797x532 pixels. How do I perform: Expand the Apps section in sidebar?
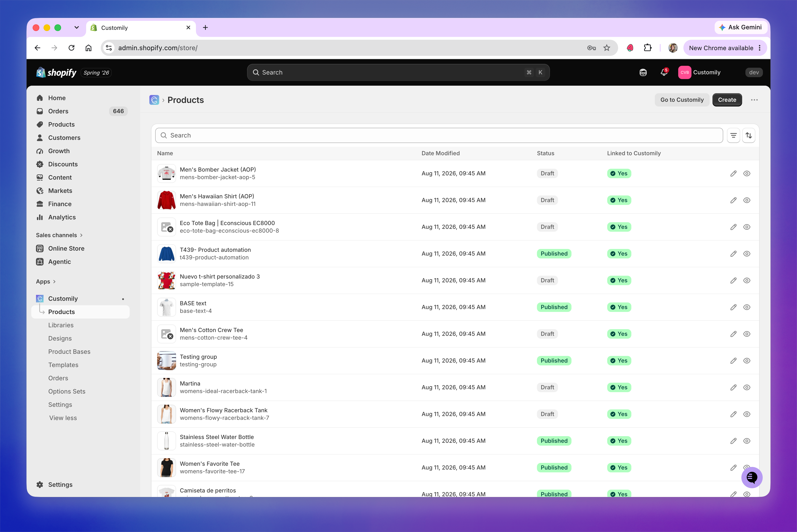coord(46,282)
